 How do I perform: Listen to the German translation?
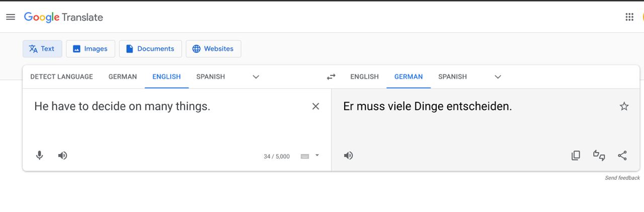tap(348, 156)
